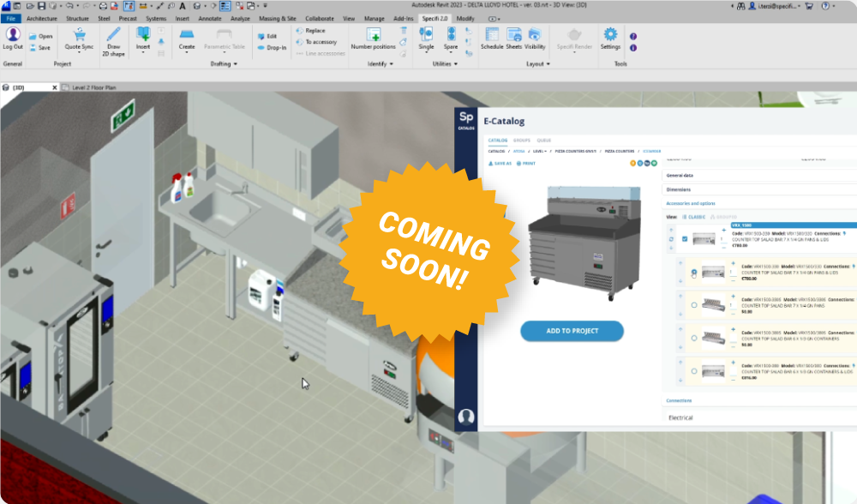Click user avatar in E-Catalog sidebar

click(465, 417)
